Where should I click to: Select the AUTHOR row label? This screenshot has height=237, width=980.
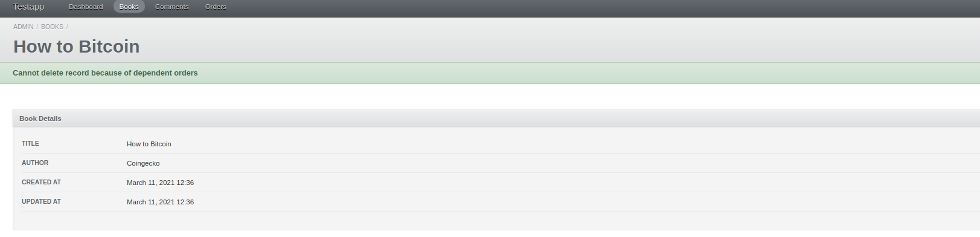click(35, 163)
